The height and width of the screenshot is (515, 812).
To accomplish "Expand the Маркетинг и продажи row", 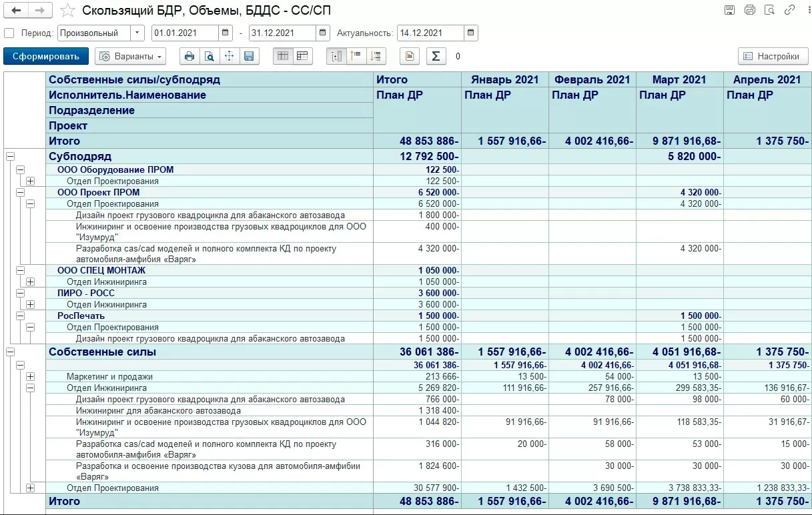I will [30, 377].
